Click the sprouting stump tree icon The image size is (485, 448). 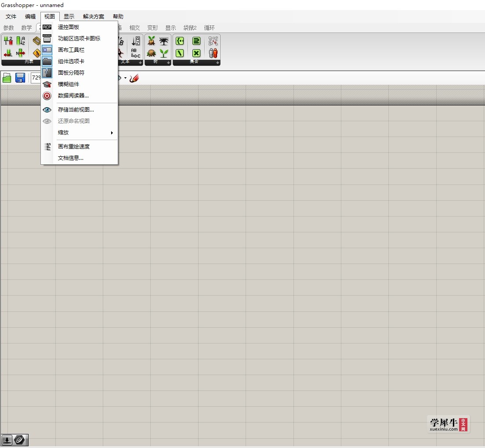[x=151, y=41]
